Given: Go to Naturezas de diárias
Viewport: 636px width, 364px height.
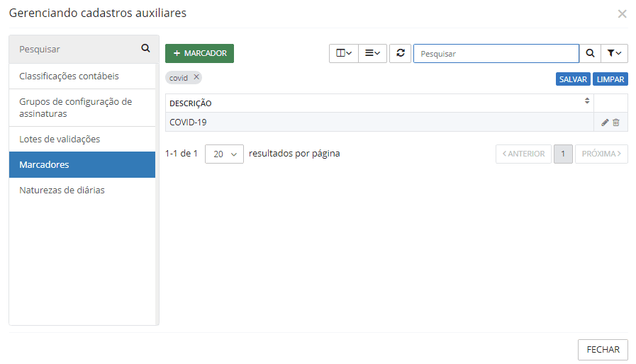Looking at the screenshot, I should pyautogui.click(x=62, y=190).
